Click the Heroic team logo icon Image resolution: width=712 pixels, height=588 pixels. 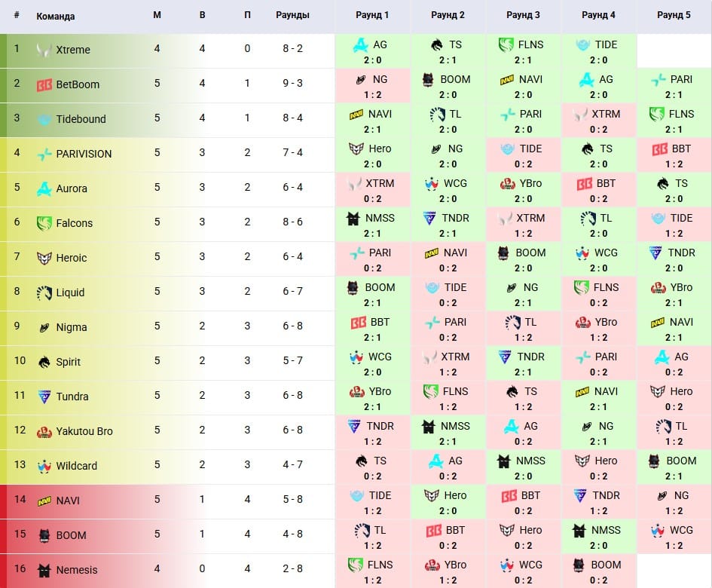tap(44, 258)
